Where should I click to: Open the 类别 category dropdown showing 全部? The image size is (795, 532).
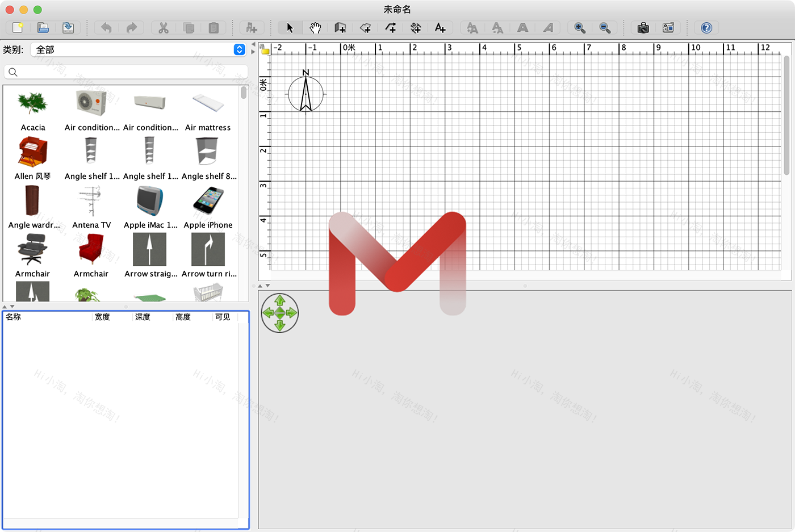[x=138, y=50]
